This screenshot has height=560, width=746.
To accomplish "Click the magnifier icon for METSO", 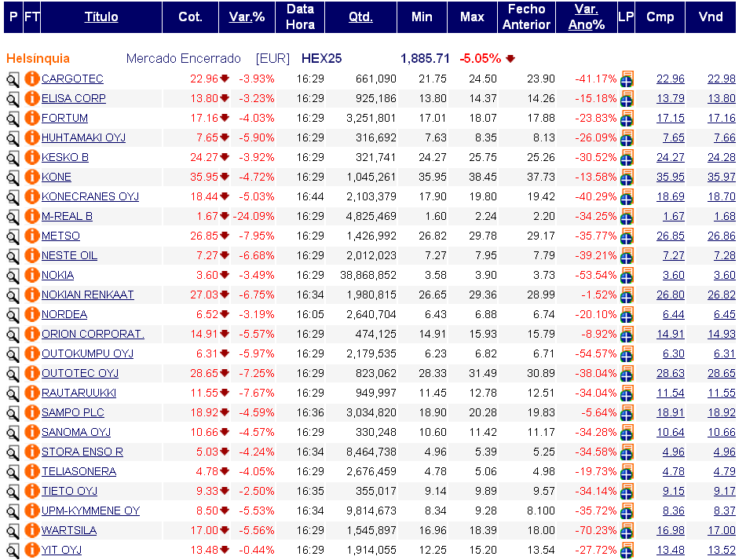I will coord(13,236).
